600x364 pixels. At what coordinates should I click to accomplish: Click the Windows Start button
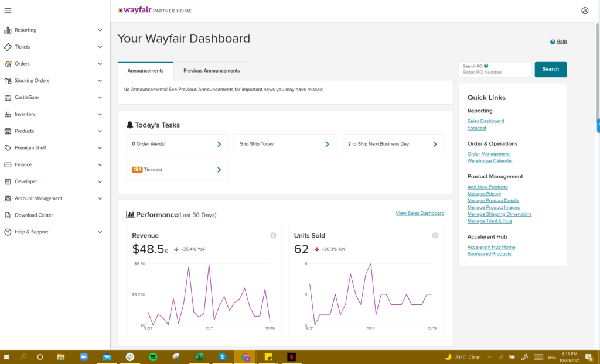click(6, 357)
